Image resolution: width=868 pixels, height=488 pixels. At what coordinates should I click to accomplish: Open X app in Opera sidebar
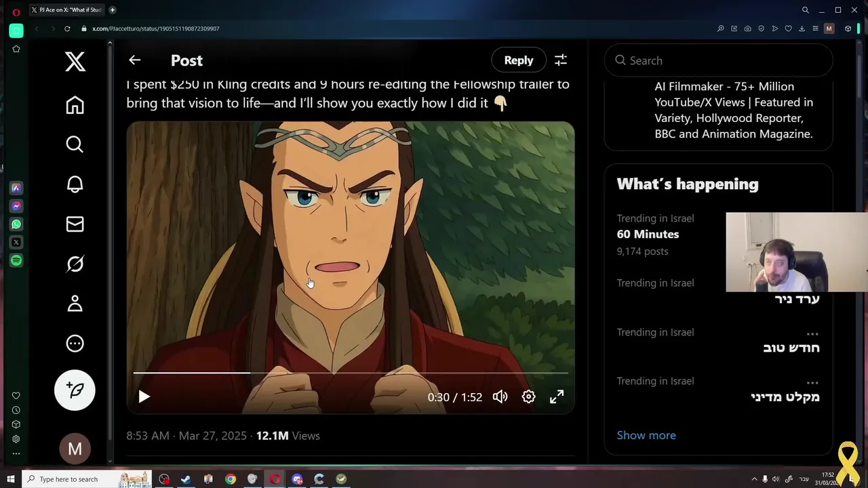coord(16,243)
